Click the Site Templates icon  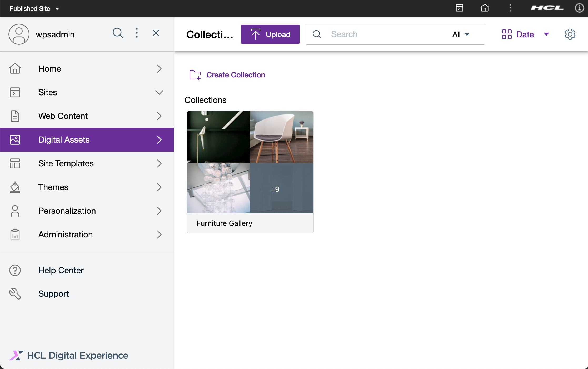15,163
